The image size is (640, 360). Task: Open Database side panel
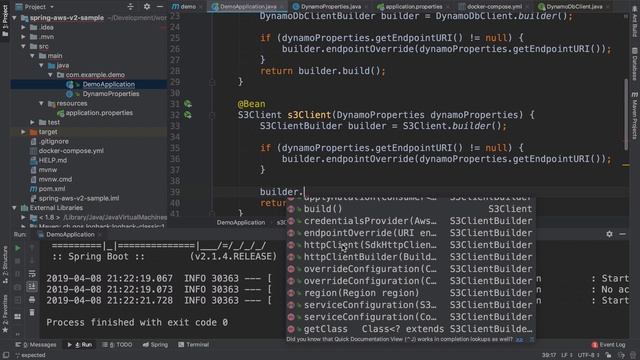coord(635,64)
